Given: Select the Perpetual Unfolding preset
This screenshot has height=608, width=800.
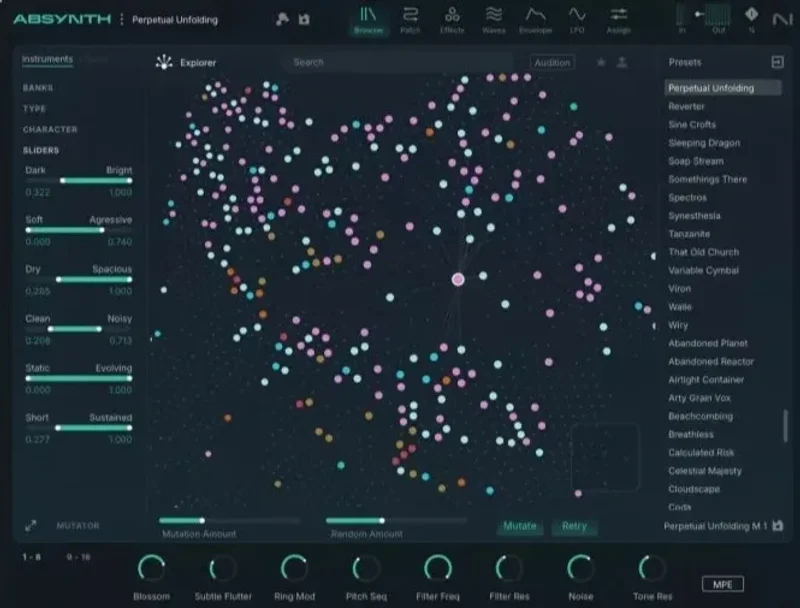Looking at the screenshot, I should coord(722,88).
